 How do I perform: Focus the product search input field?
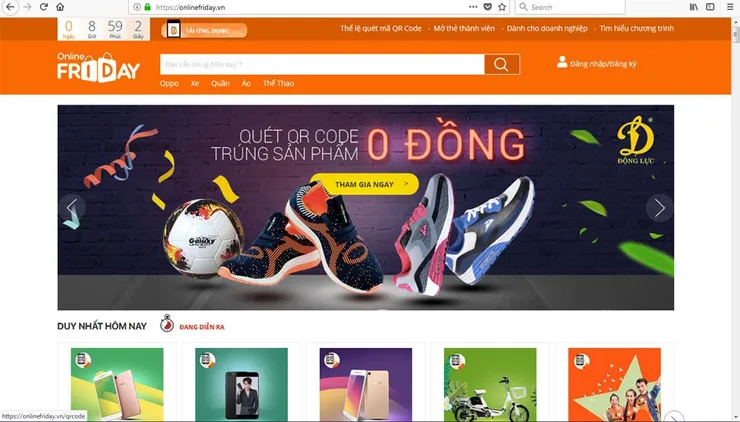(322, 64)
